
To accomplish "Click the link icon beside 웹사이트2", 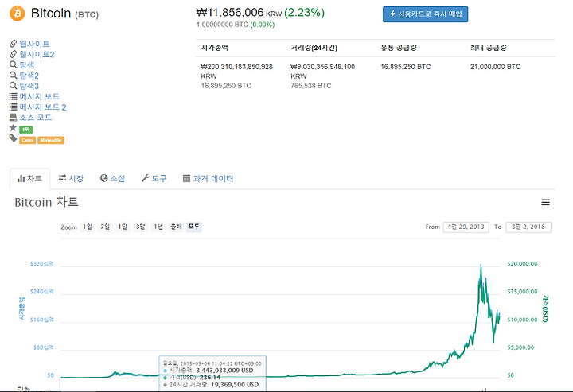I will 14,54.
